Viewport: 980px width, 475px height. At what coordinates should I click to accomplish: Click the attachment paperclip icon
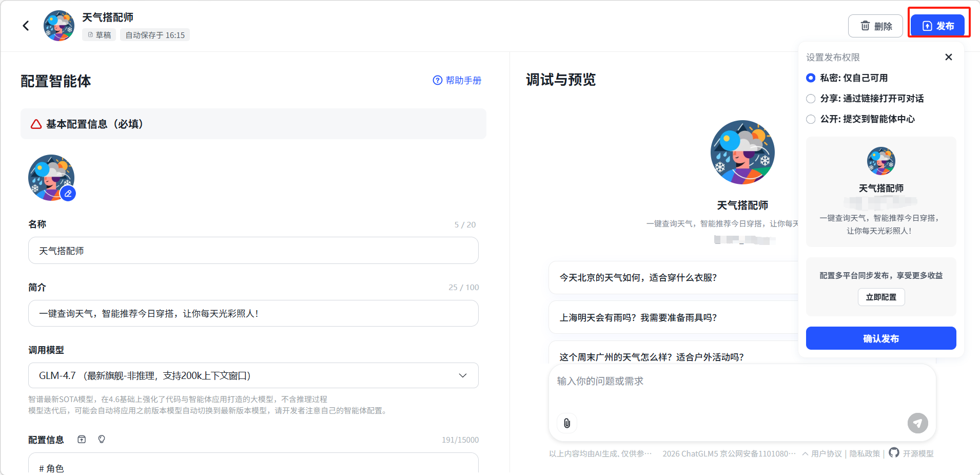click(567, 423)
